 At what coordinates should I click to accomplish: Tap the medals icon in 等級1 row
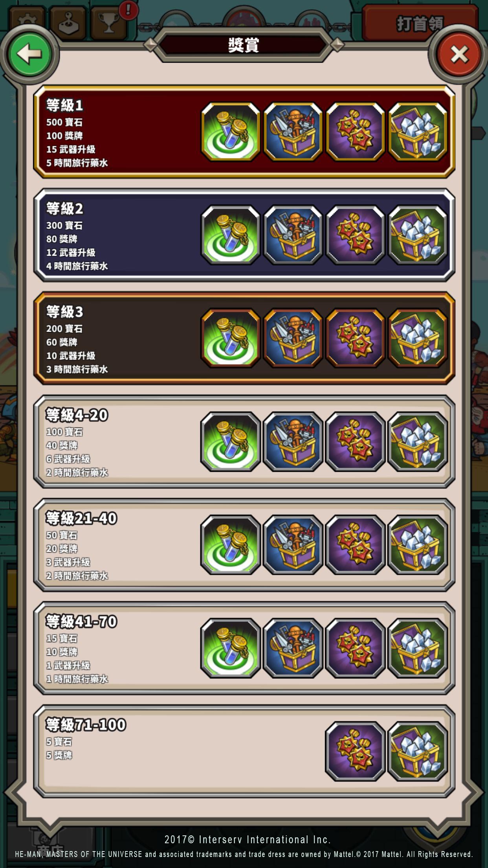click(355, 132)
